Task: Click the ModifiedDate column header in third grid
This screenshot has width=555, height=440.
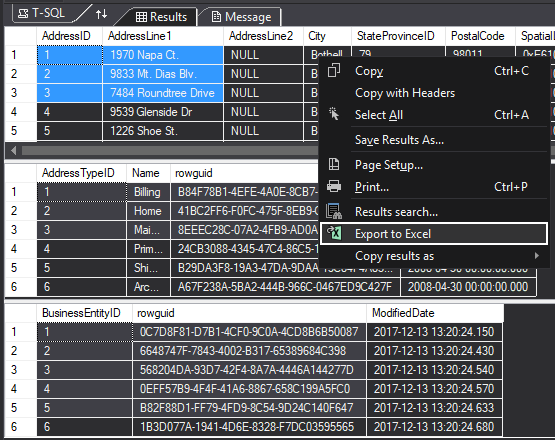Action: coord(435,313)
